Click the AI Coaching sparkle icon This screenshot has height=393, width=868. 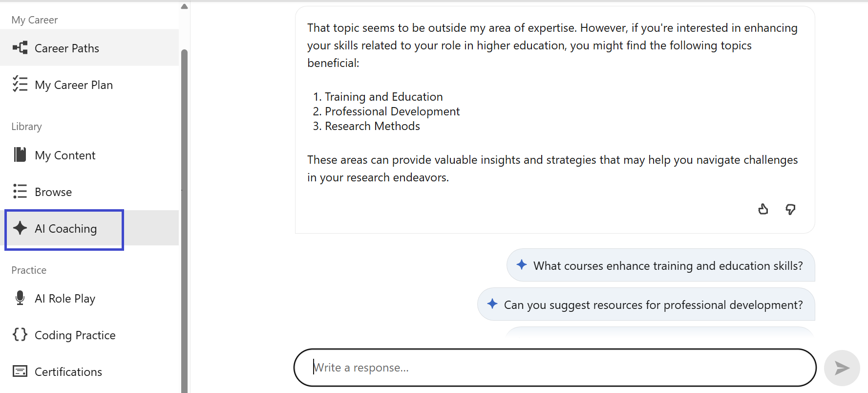point(20,228)
